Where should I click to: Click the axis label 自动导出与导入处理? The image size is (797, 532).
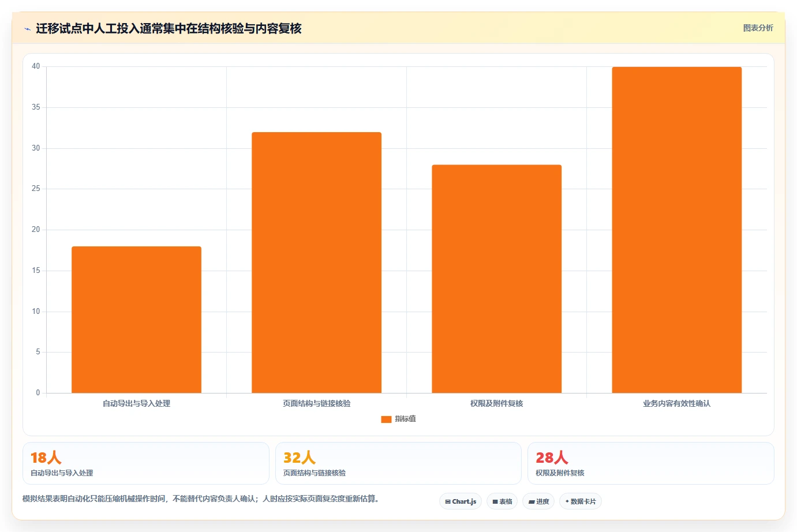(x=136, y=403)
